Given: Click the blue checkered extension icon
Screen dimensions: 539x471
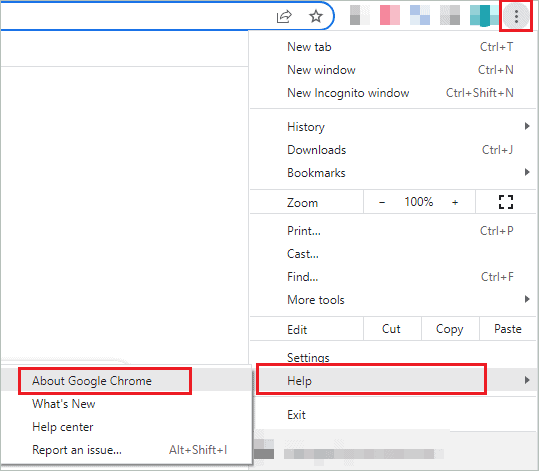Looking at the screenshot, I should point(420,15).
